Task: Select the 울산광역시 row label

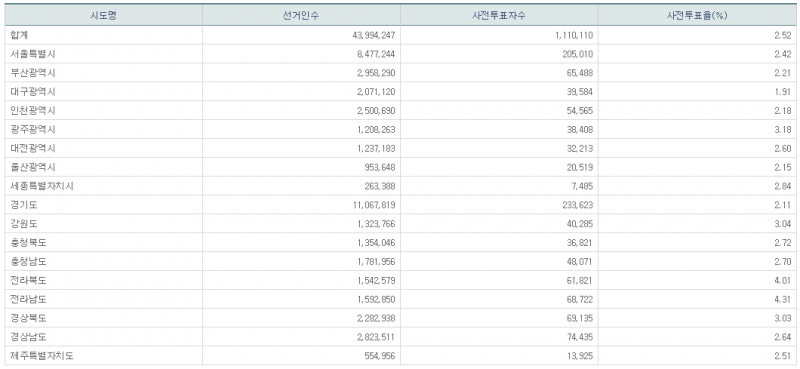Action: pyautogui.click(x=33, y=167)
